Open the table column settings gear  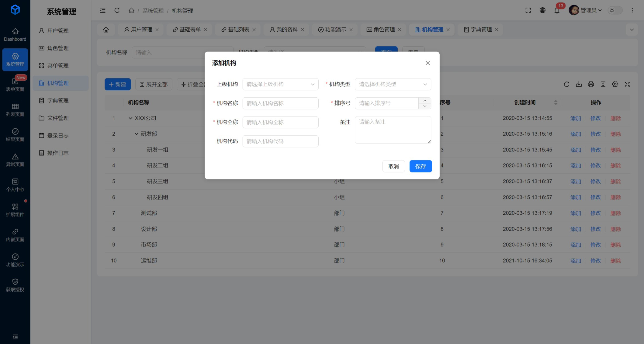click(x=615, y=84)
